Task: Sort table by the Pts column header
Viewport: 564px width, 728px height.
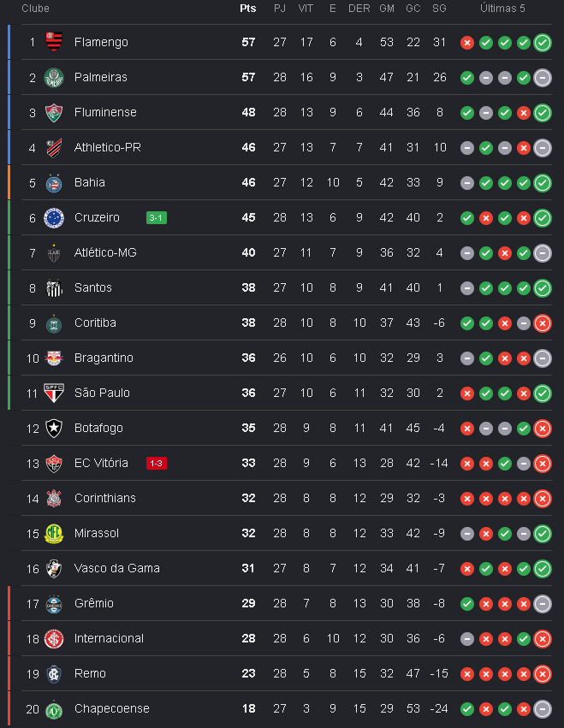Action: 248,9
